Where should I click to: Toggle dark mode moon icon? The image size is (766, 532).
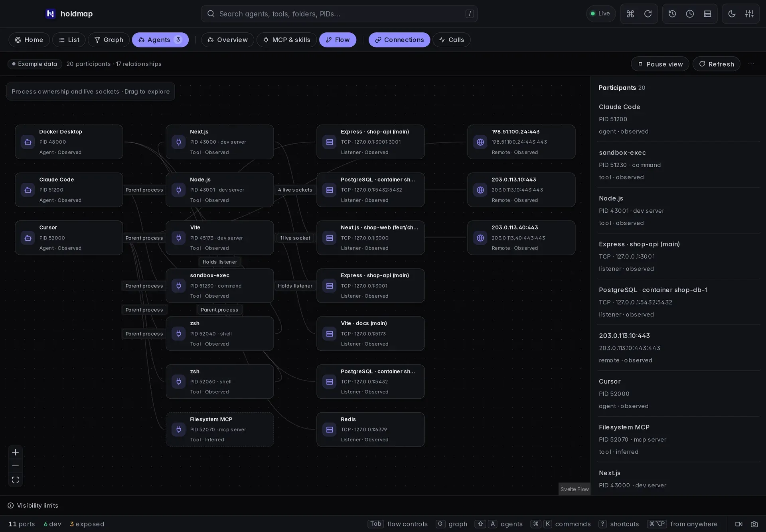coord(732,14)
